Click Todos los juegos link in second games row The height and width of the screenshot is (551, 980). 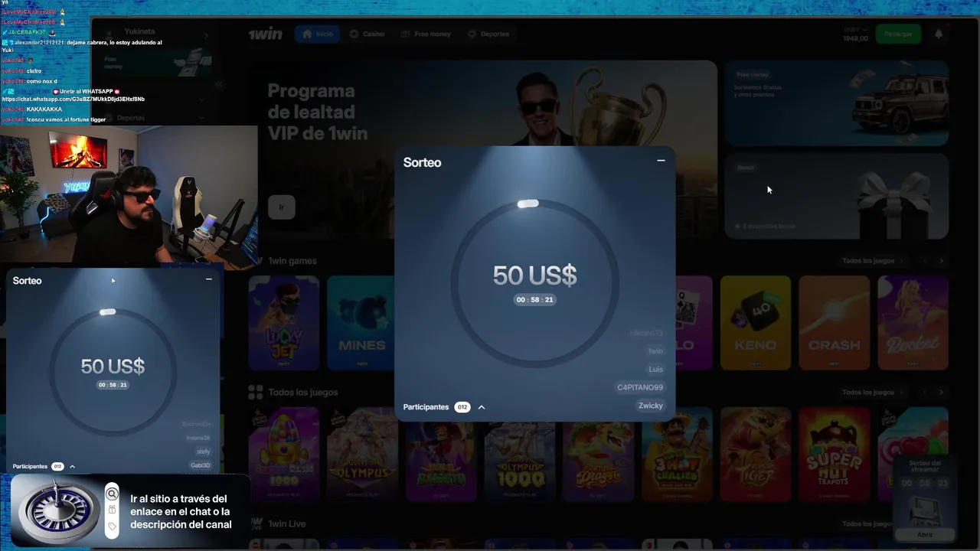point(873,393)
